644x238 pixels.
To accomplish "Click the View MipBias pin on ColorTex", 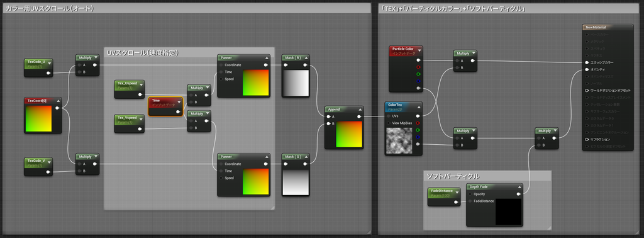I will point(389,123).
